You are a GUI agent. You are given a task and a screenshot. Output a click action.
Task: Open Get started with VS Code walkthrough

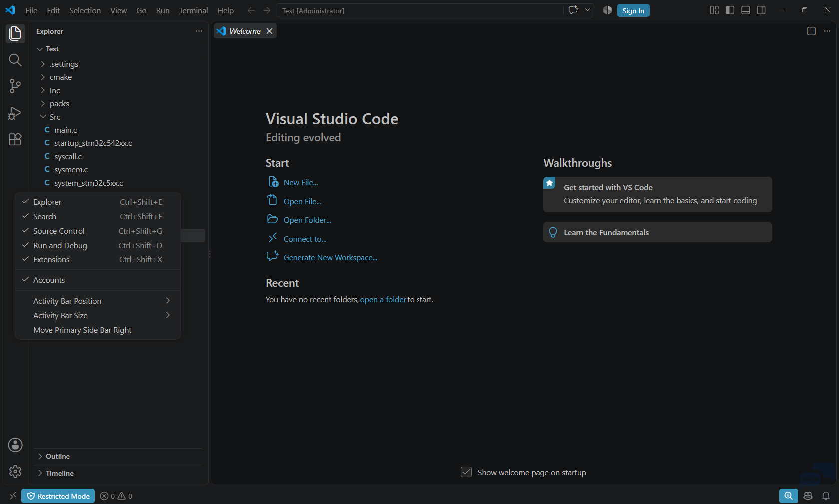point(658,194)
